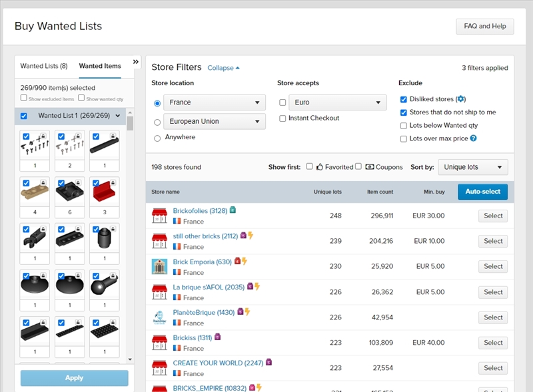Check the Lots below Wanted qty option
This screenshot has height=392, width=533.
coord(404,125)
